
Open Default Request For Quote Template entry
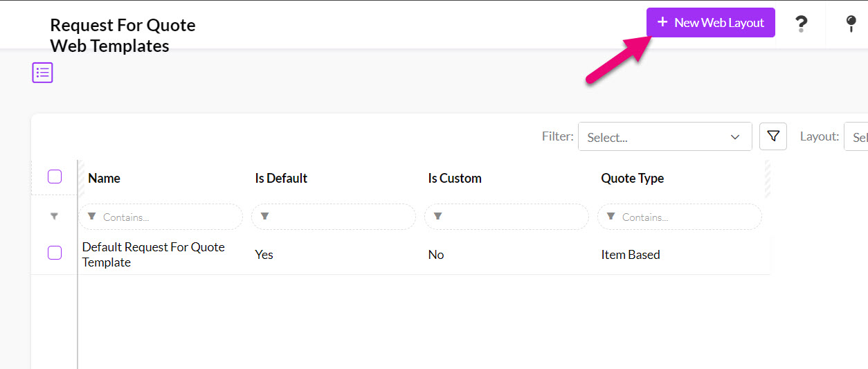(154, 255)
